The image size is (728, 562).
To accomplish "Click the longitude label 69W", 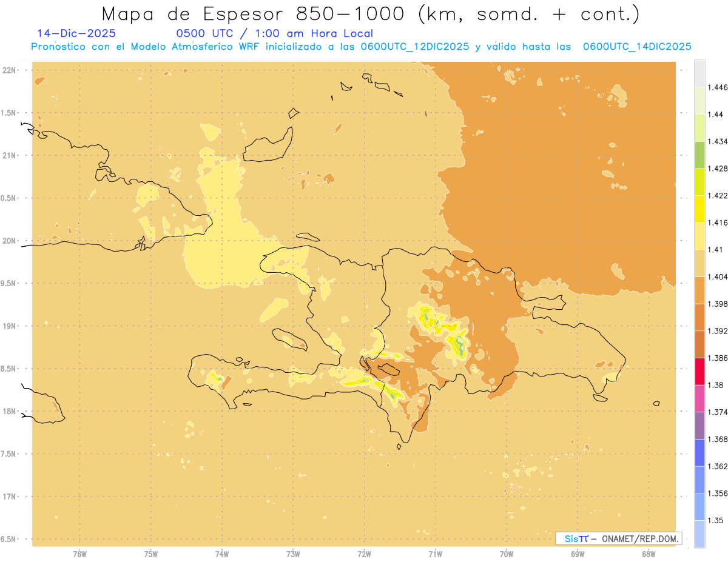I will pos(578,554).
